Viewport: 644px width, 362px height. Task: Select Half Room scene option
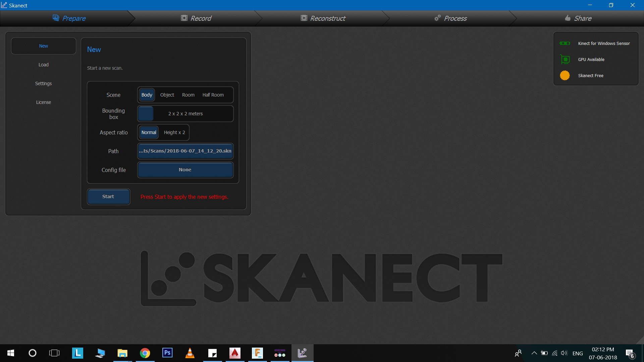point(213,95)
